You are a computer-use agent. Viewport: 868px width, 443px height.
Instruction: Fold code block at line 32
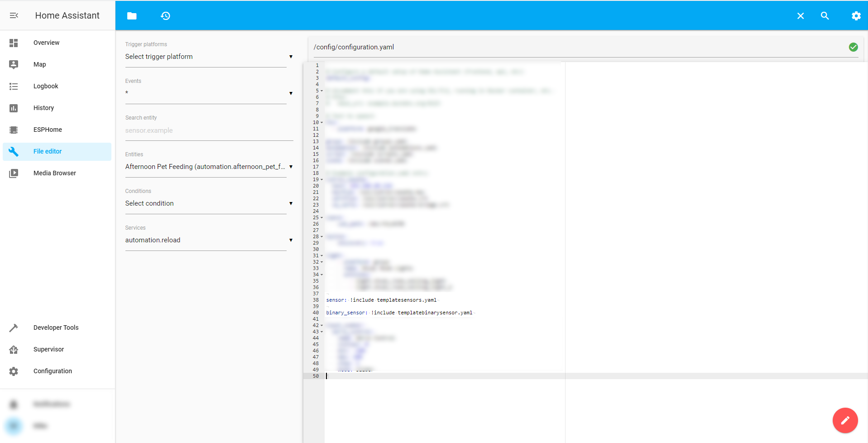[x=322, y=262]
